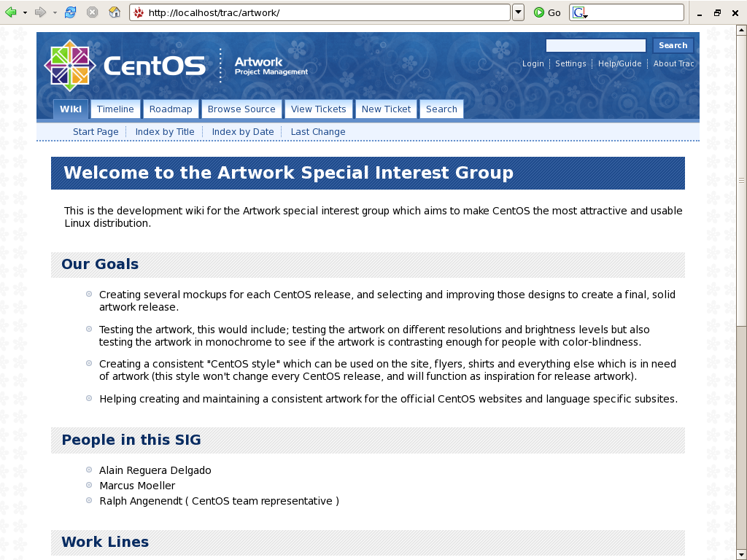Open the Help/Guide link
This screenshot has height=560, width=747.
pyautogui.click(x=619, y=63)
